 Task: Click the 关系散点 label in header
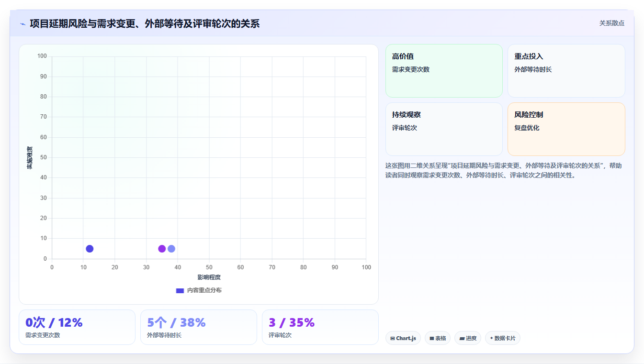[x=611, y=23]
